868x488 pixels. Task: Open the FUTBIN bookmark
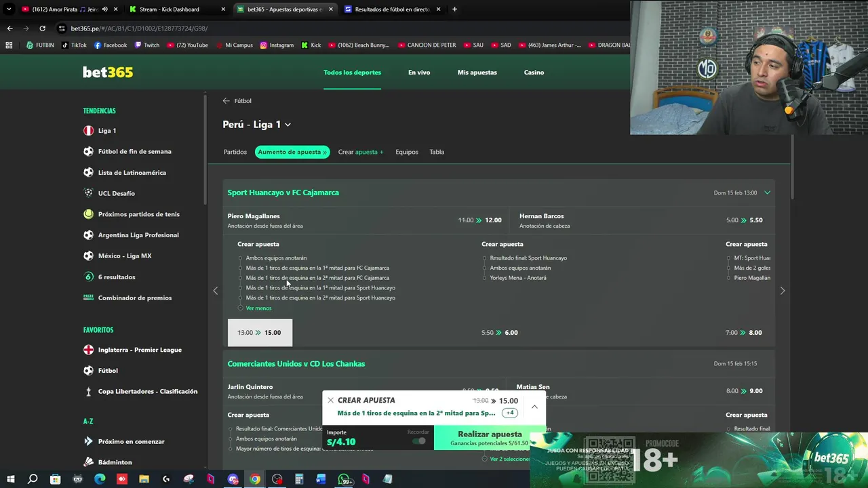40,45
